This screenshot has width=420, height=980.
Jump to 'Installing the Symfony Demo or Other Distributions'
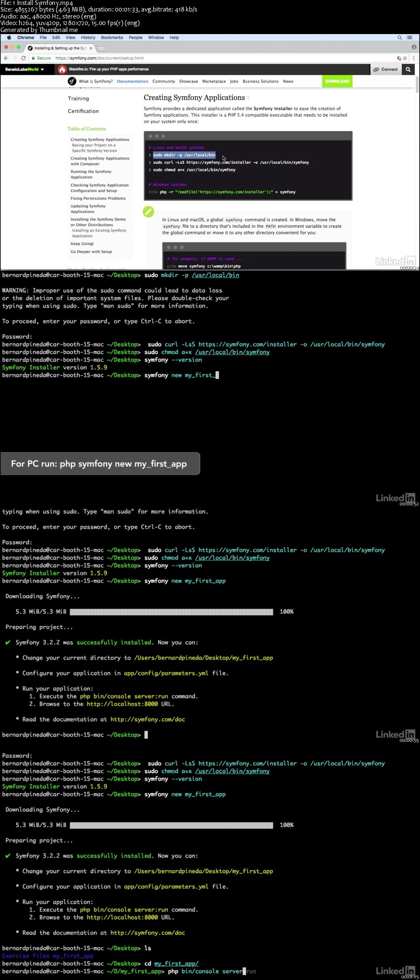pyautogui.click(x=98, y=222)
